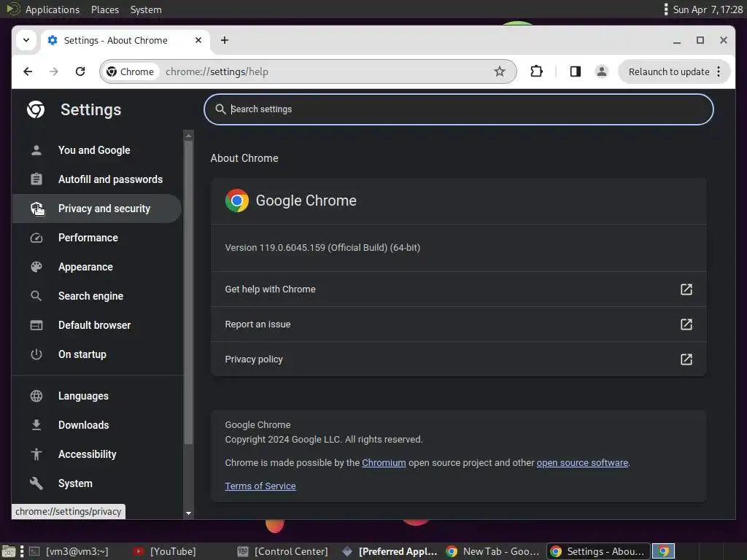Click the Chrome site info chip
The image size is (747, 560).
coord(130,71)
